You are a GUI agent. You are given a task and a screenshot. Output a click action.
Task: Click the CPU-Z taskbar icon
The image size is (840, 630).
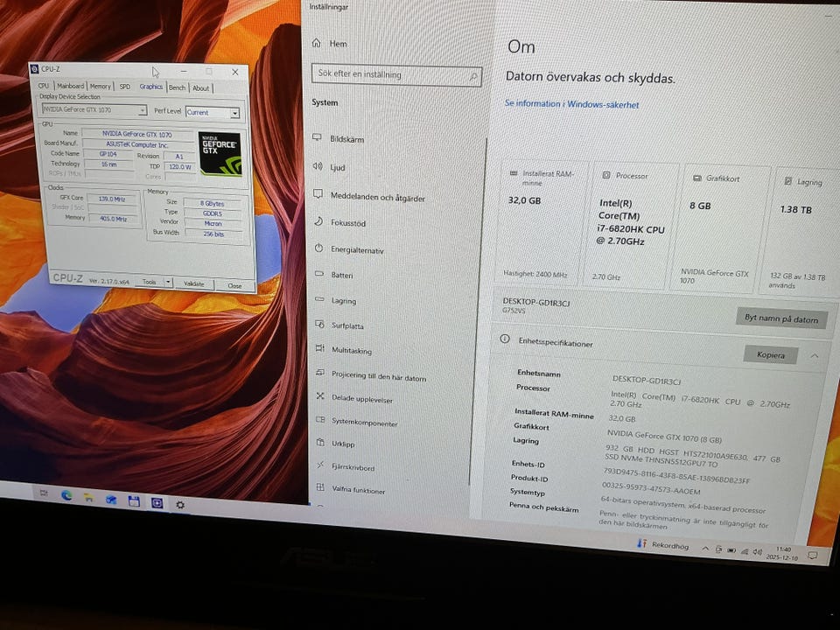click(157, 502)
